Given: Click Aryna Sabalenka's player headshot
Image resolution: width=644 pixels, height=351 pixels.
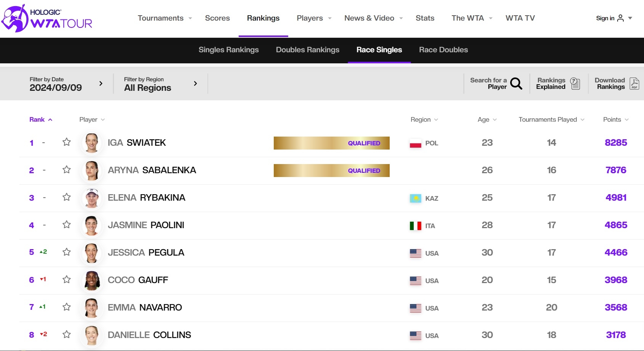Looking at the screenshot, I should 92,170.
